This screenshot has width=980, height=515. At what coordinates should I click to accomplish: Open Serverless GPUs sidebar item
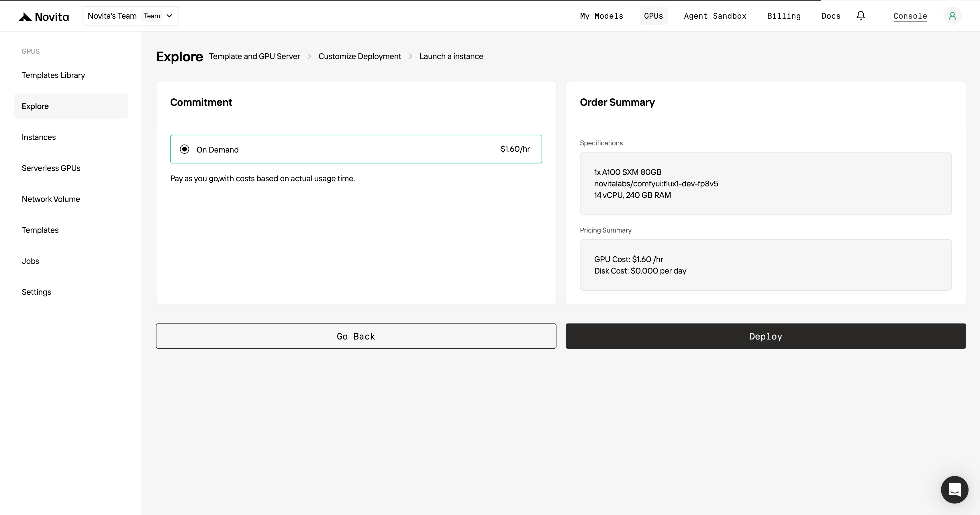(x=71, y=168)
